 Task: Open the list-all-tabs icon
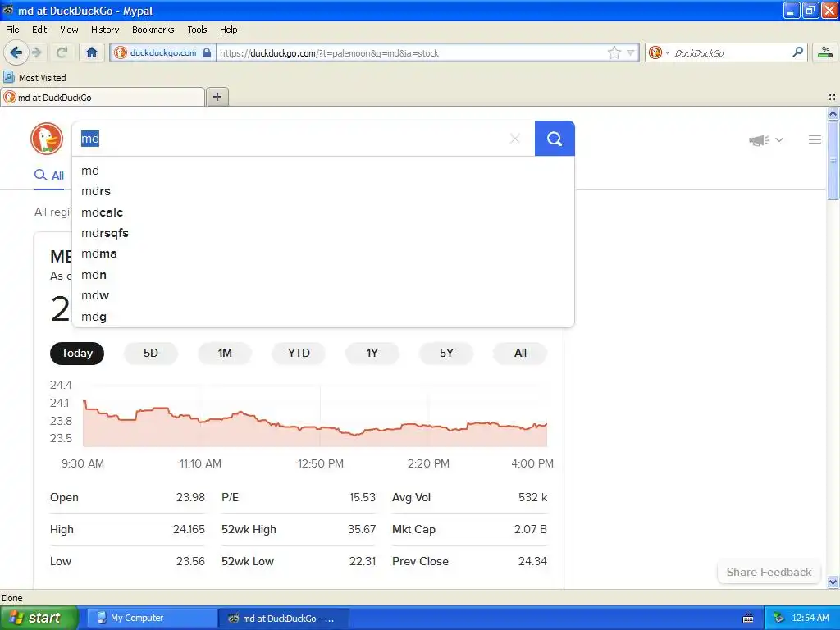click(x=832, y=97)
